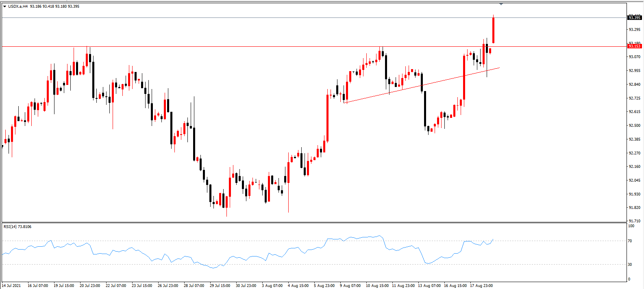Click the grey current bid price line
644x289 pixels.
(314, 17)
